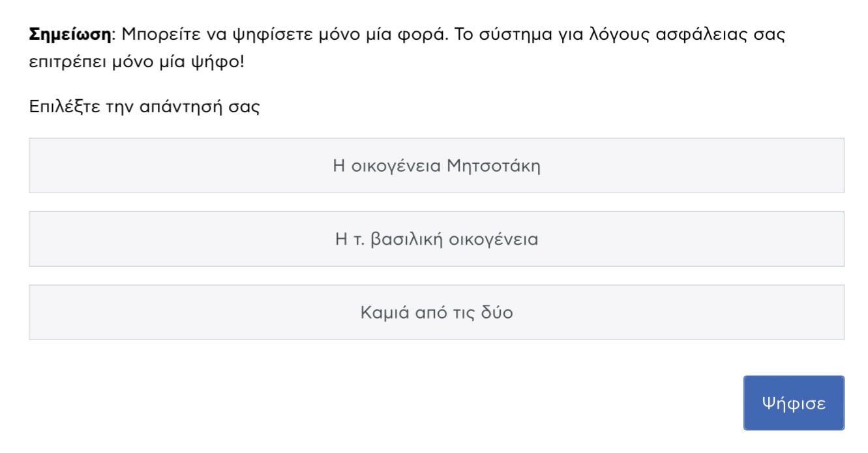Click the last answer choice in the poll

tap(436, 313)
